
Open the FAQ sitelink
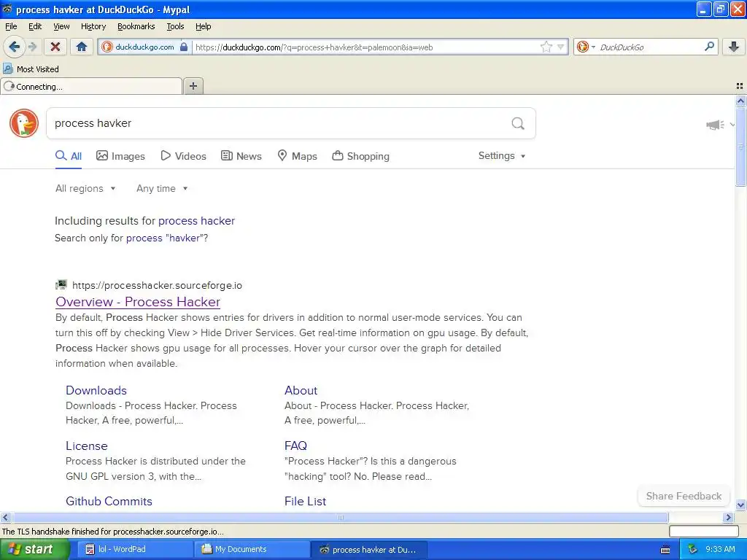[x=295, y=446]
